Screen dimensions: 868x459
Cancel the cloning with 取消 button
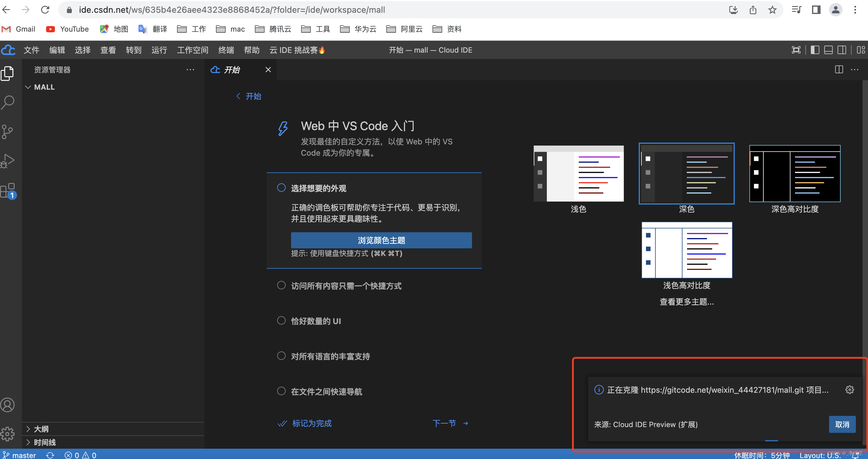pos(842,424)
